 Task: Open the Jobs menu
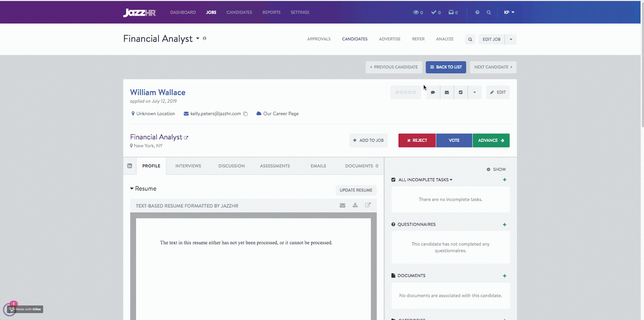pyautogui.click(x=211, y=12)
